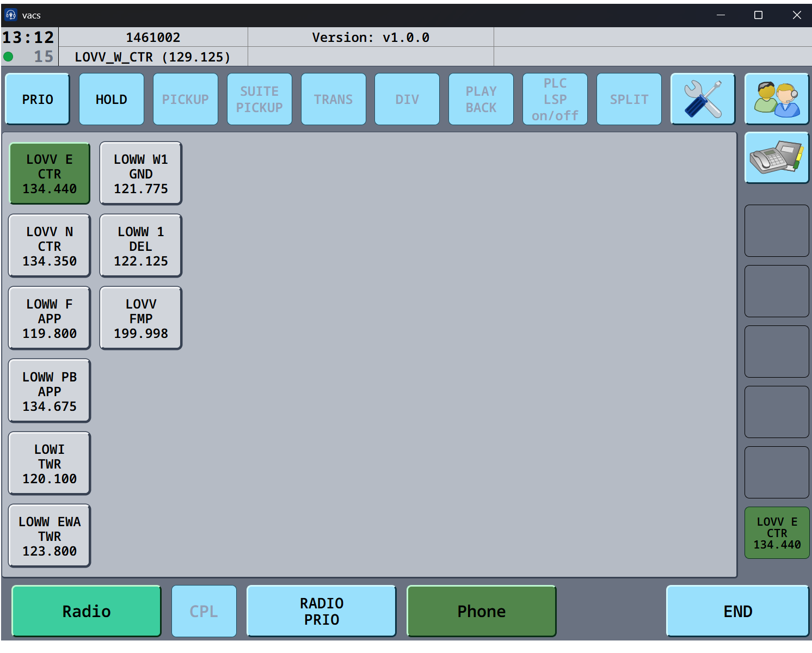Open the telephone directory icon
The image size is (812, 653).
[777, 158]
